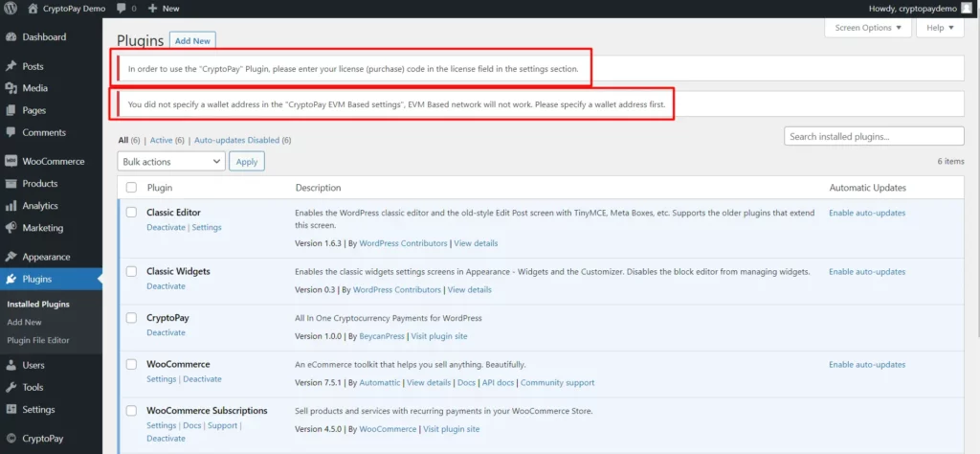Show All plugins filter

click(x=123, y=140)
